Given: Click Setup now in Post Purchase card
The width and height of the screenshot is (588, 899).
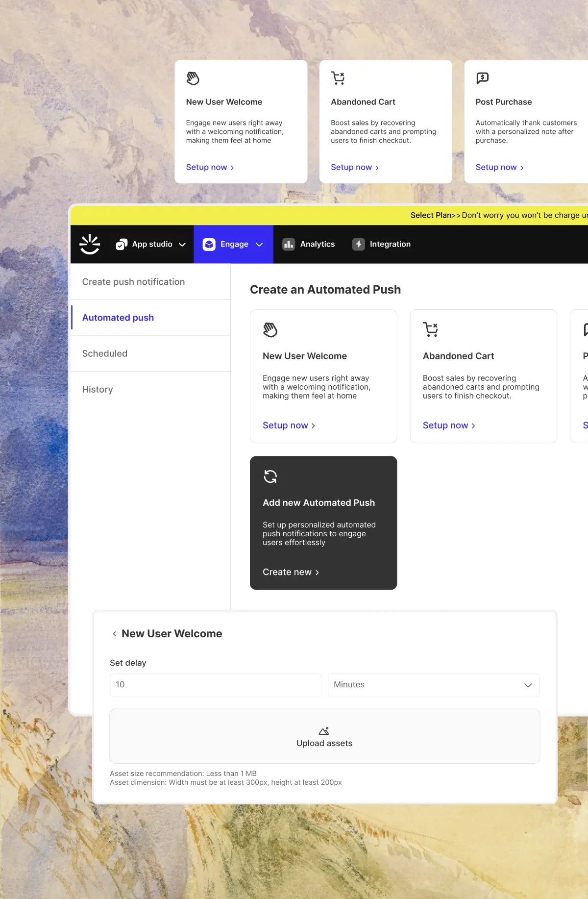Looking at the screenshot, I should coord(500,167).
